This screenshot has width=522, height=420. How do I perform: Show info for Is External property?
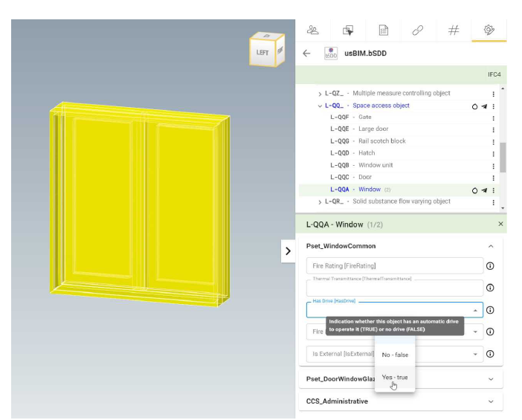[x=490, y=354]
